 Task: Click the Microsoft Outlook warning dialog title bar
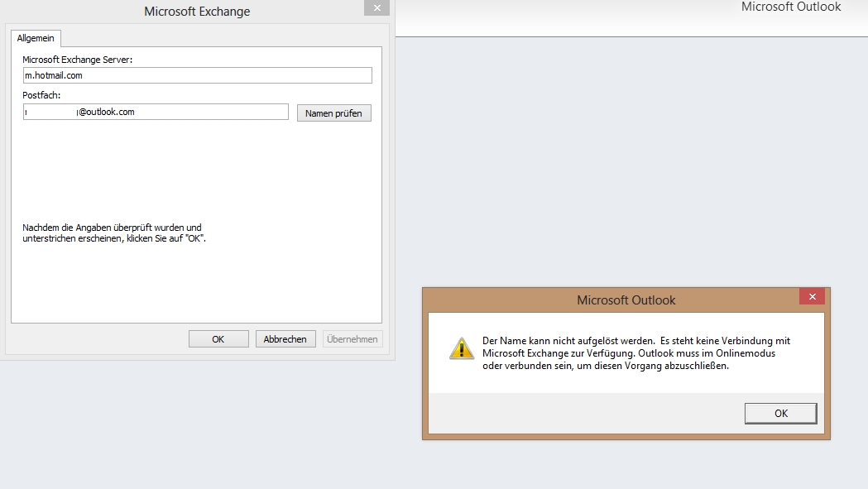626,300
